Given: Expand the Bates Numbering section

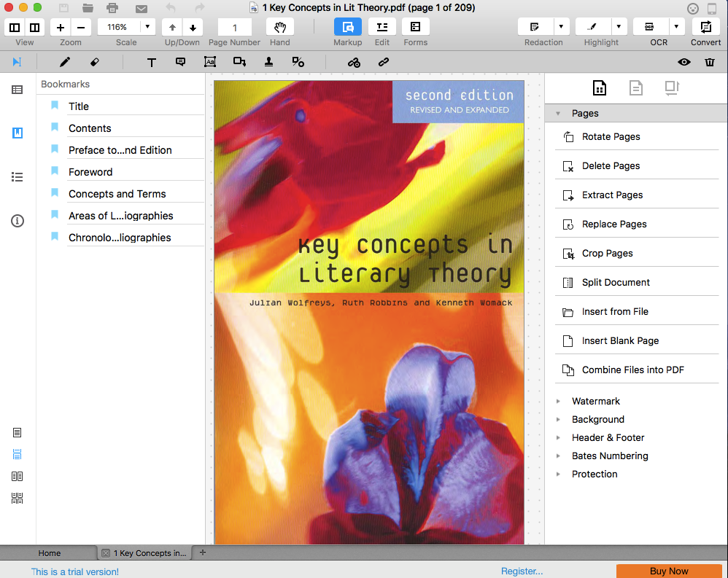Looking at the screenshot, I should 609,456.
